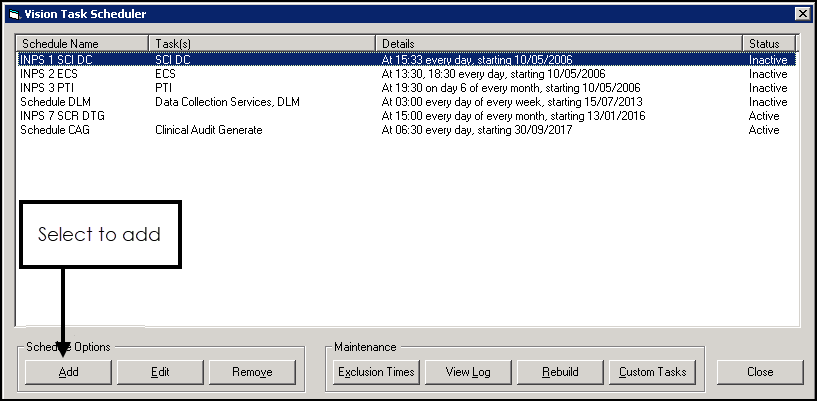Screen dimensions: 817x401
Task: Select the INPS 1 SCI DC schedule row
Action: [406, 60]
